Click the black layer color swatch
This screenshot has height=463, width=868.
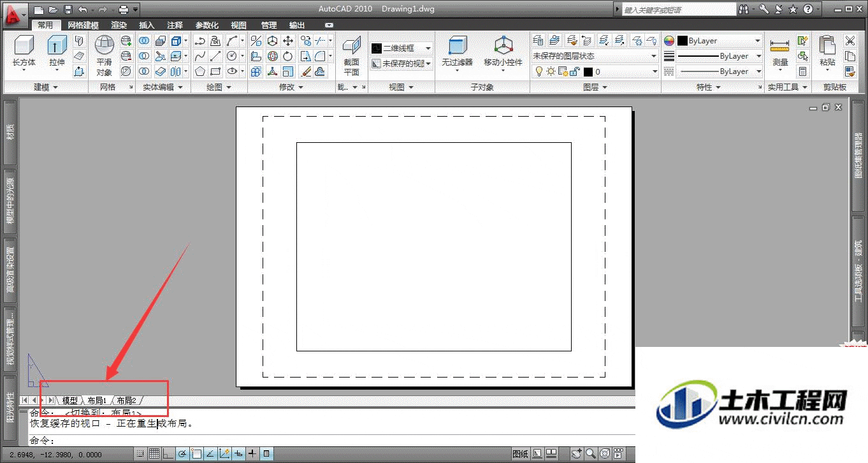click(x=588, y=72)
